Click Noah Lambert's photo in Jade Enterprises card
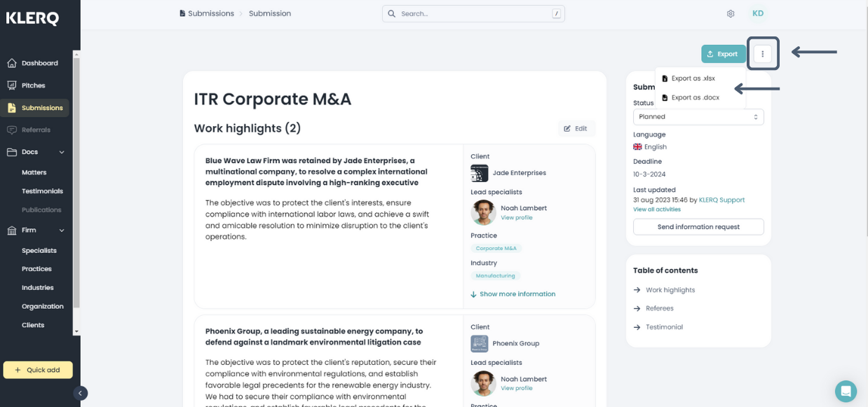 click(483, 212)
